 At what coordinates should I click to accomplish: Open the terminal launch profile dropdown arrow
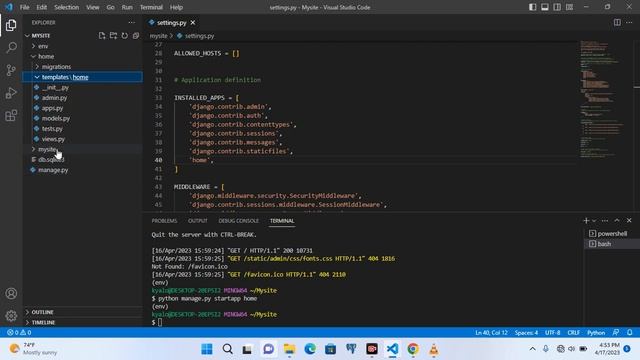point(594,220)
